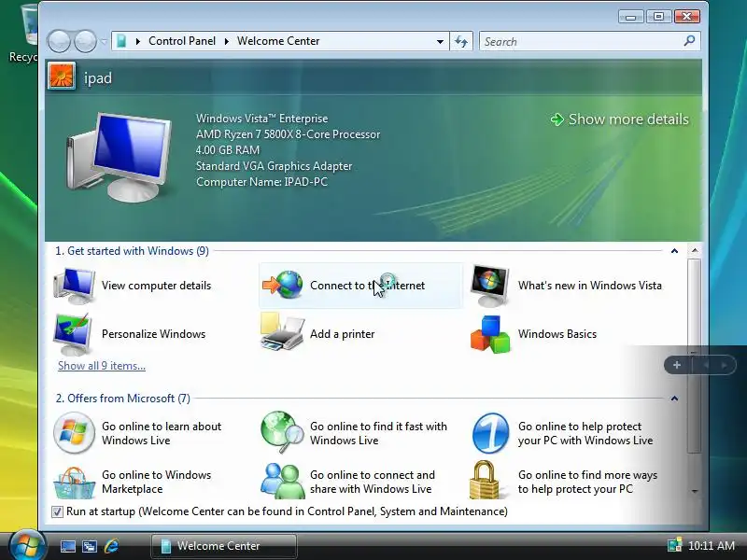747x560 pixels.
Task: Open What's new in Windows Vista icon
Action: click(489, 286)
